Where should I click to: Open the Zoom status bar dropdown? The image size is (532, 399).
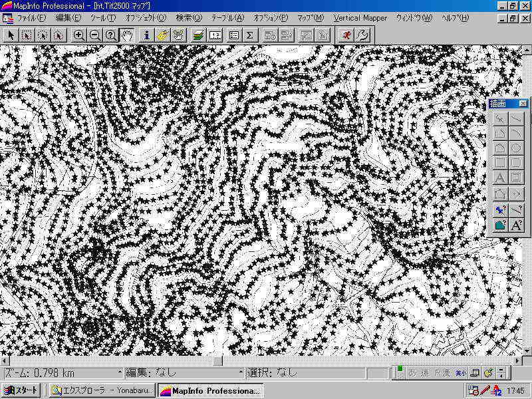click(120, 373)
